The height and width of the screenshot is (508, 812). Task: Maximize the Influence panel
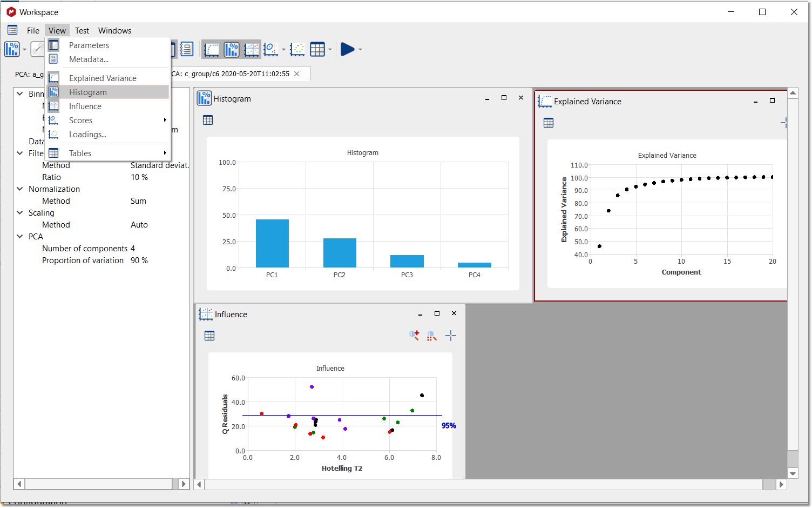tap(437, 313)
